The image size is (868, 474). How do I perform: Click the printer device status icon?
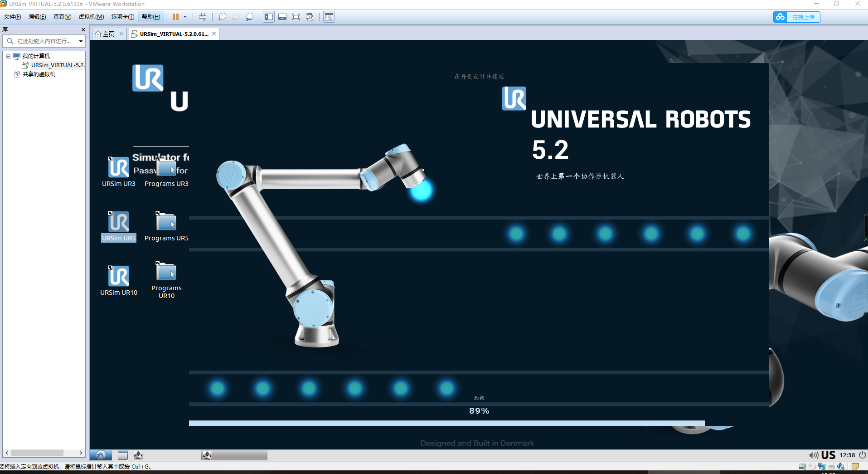[831, 466]
